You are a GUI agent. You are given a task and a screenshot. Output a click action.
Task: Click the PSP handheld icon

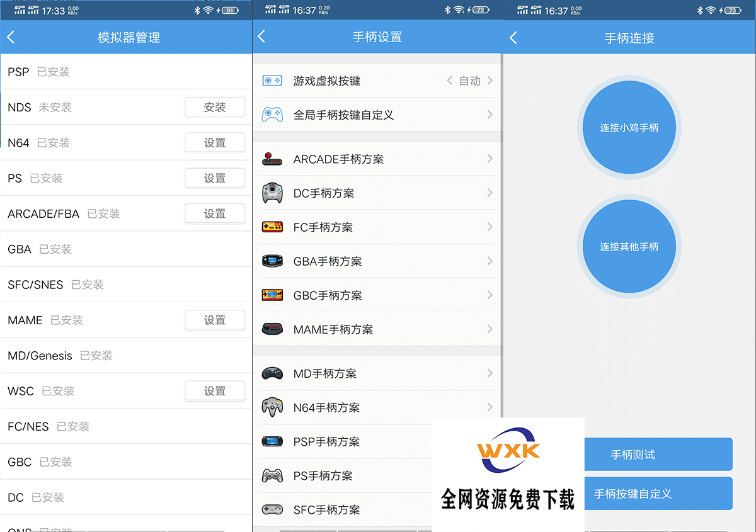[272, 441]
